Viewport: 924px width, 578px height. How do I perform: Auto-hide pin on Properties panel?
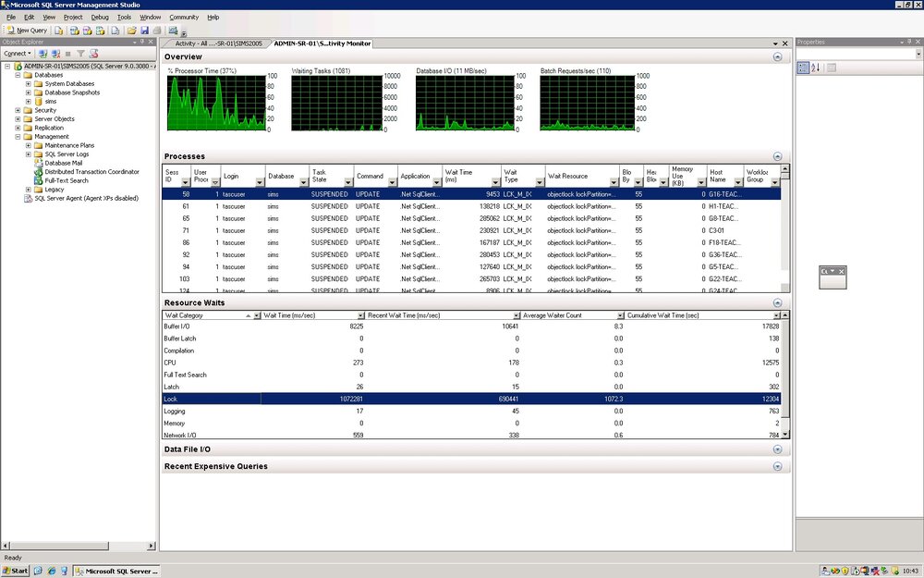pos(909,42)
